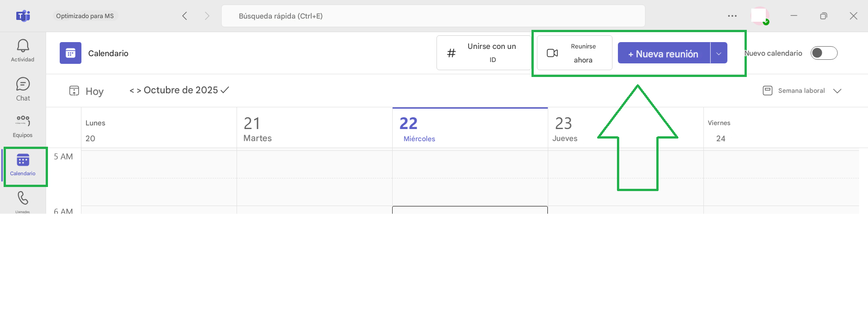Select the Lunes 20 day header

point(159,128)
